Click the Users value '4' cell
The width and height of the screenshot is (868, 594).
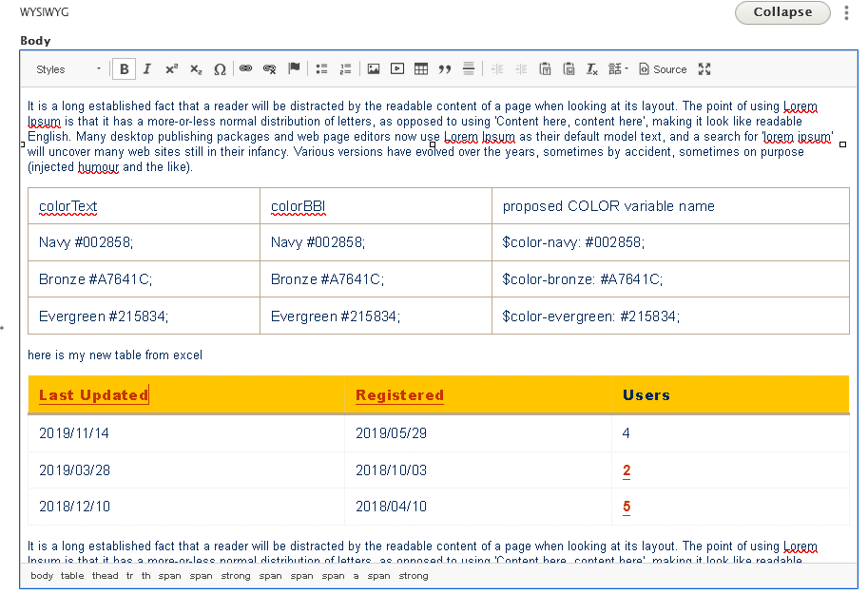pos(731,432)
